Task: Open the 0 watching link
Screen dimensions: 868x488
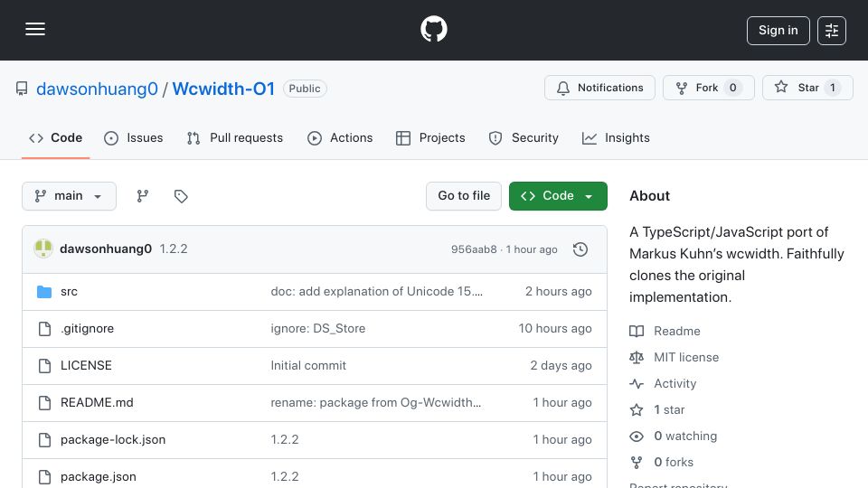Action: 685,436
